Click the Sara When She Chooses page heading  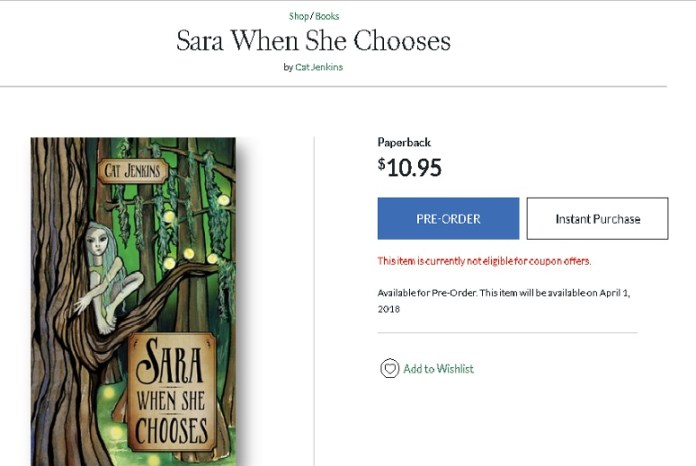(313, 41)
